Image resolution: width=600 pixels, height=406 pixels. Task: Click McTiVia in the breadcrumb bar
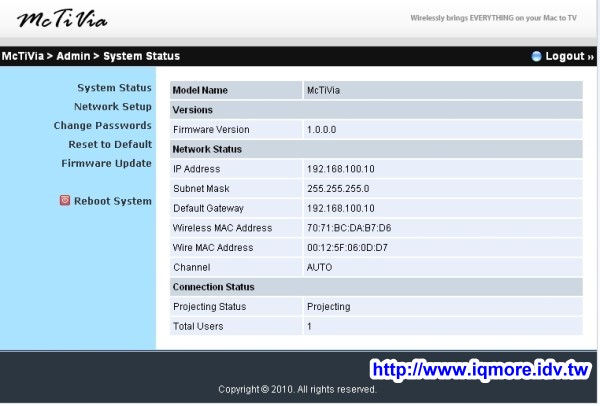(23, 56)
